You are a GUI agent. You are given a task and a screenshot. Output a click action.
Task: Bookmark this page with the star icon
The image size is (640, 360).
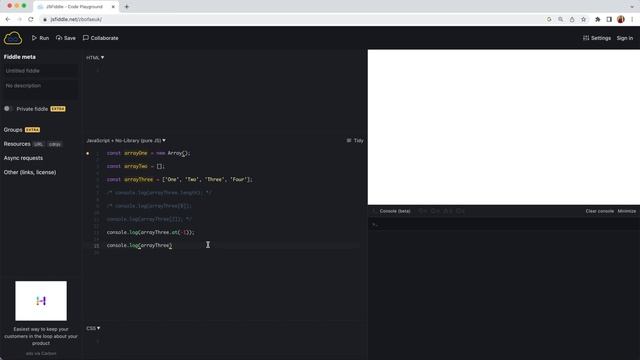pos(583,19)
